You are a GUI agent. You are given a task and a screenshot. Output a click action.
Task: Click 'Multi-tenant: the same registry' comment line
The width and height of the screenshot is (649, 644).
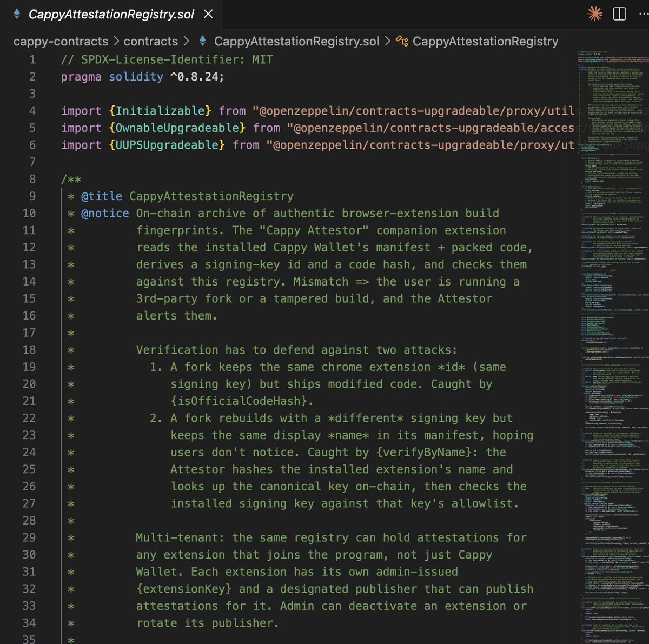point(331,537)
